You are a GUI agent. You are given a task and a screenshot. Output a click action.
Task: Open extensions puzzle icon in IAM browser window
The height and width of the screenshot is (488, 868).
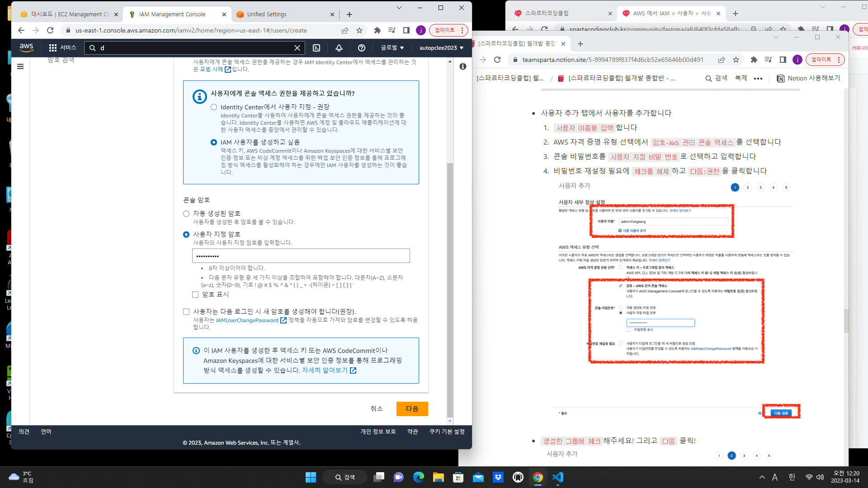click(377, 30)
